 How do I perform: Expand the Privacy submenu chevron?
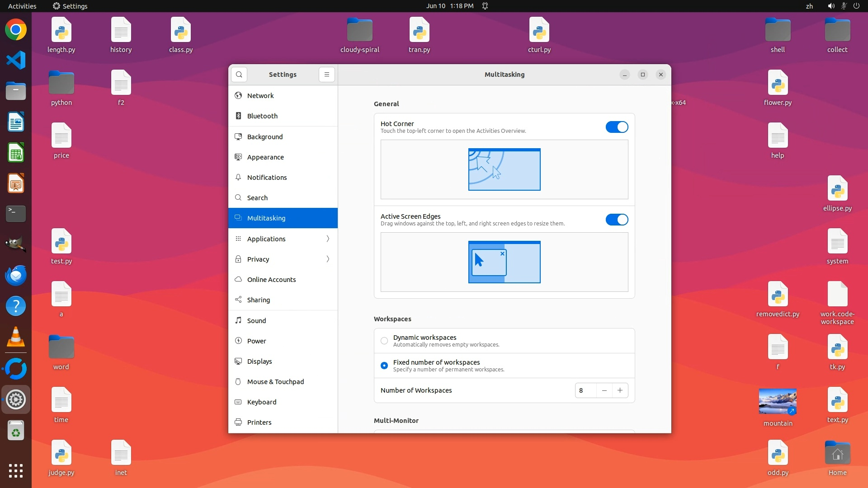pos(328,259)
